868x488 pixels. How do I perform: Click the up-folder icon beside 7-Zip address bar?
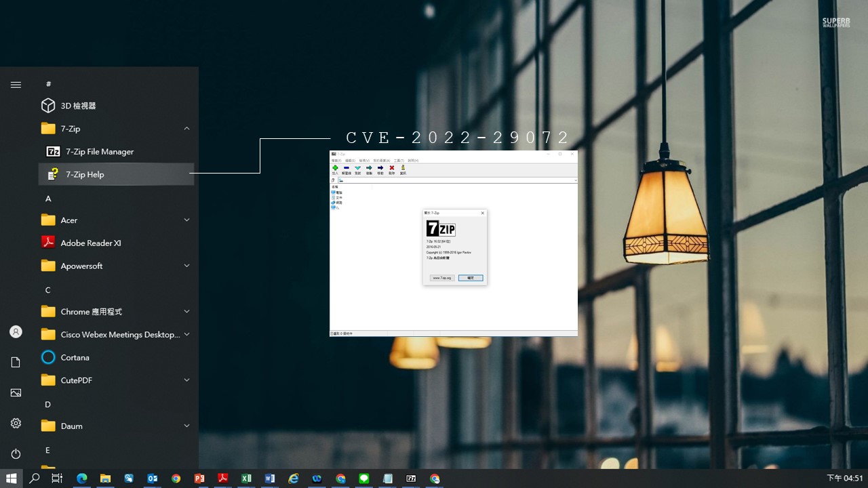[x=333, y=180]
